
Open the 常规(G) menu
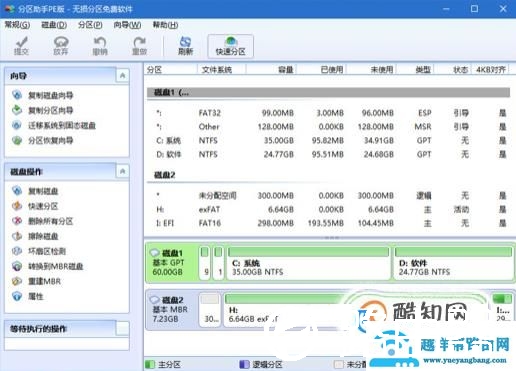coord(17,25)
